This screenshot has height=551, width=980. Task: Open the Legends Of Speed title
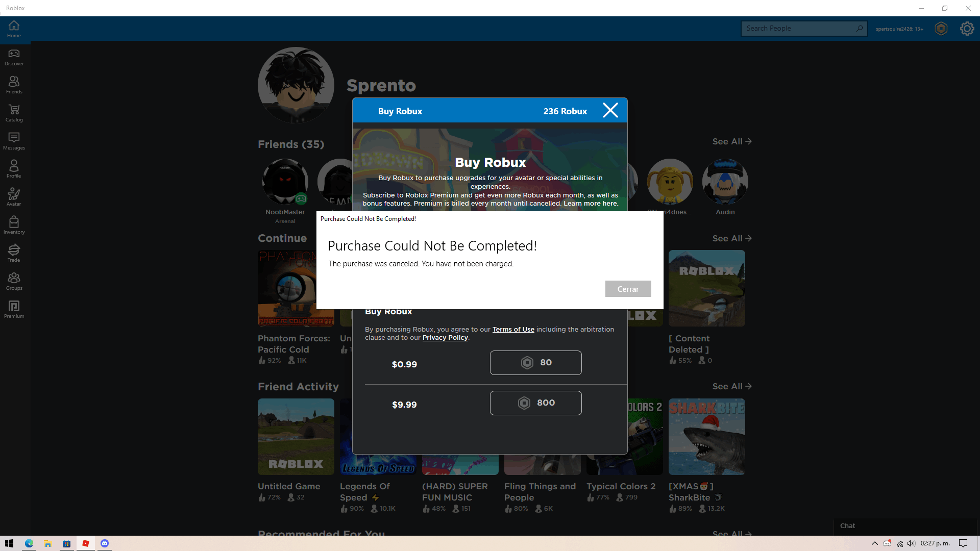[365, 492]
